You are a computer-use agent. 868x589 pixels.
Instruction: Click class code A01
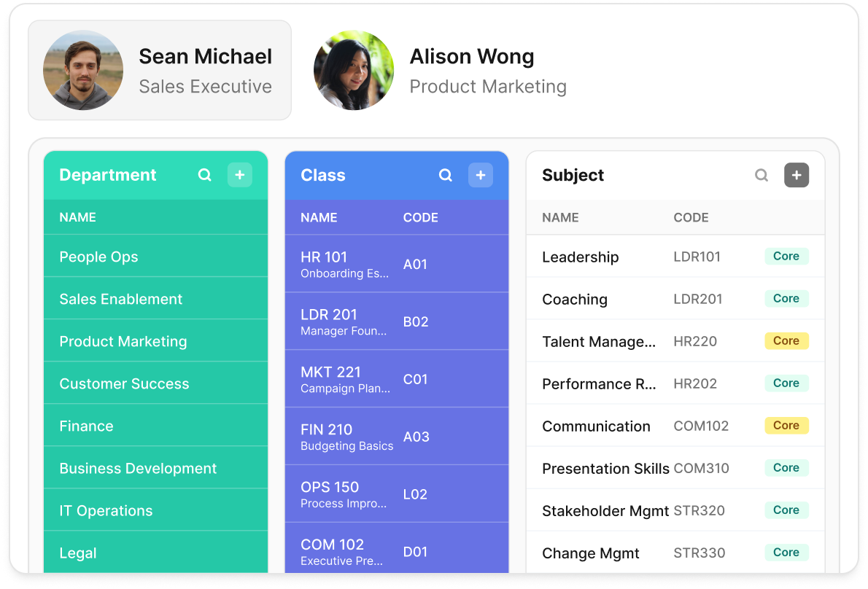point(415,265)
